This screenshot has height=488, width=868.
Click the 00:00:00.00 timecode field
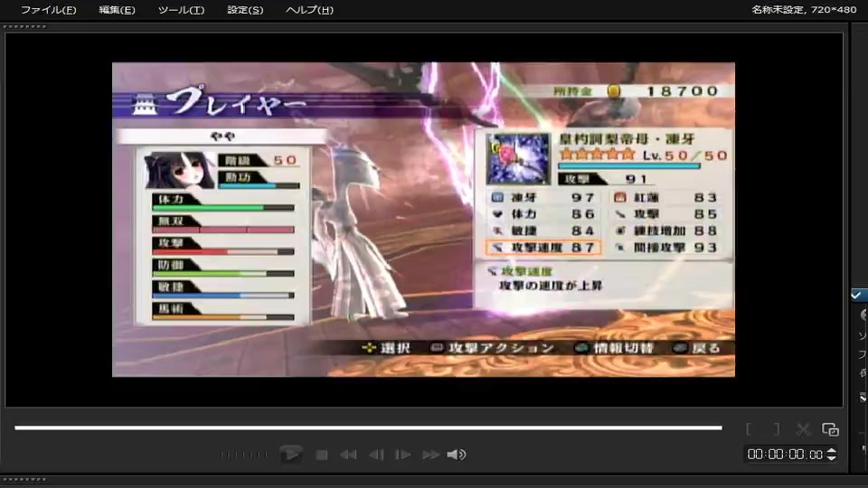point(785,455)
